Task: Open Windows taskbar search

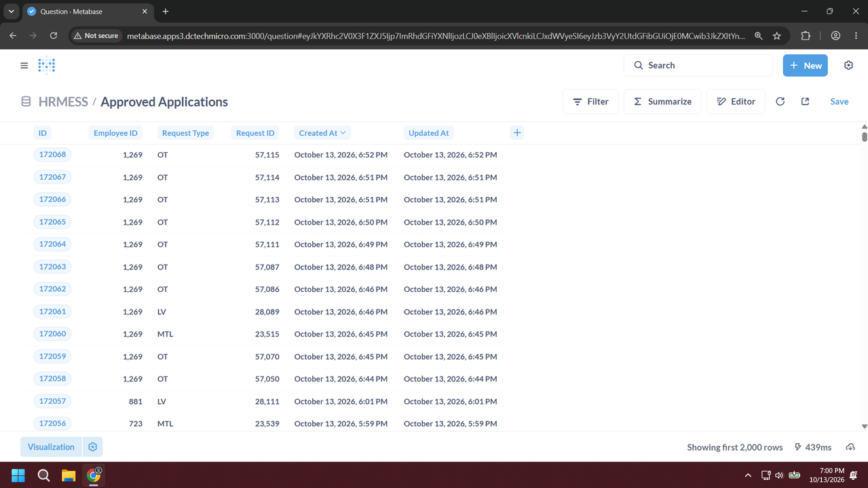Action: (43, 475)
